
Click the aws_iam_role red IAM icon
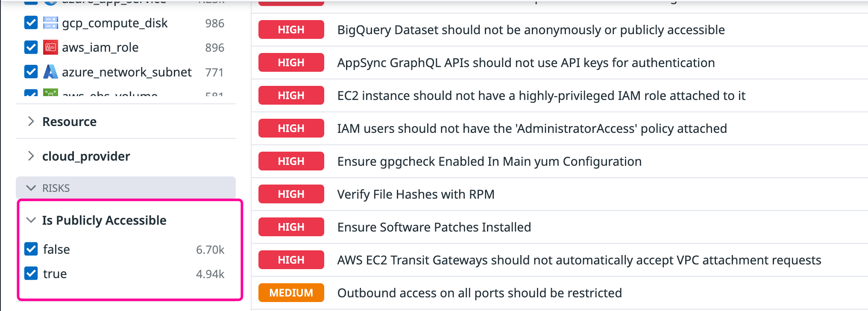point(50,47)
